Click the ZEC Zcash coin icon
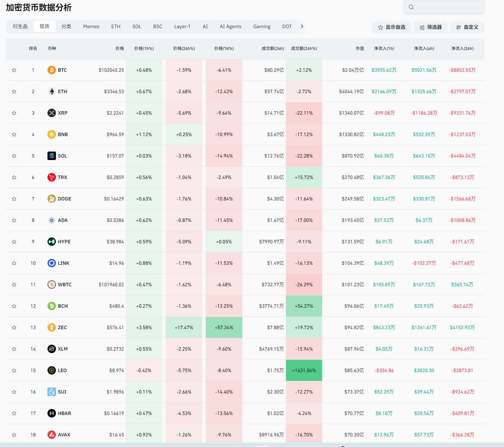 pyautogui.click(x=52, y=327)
